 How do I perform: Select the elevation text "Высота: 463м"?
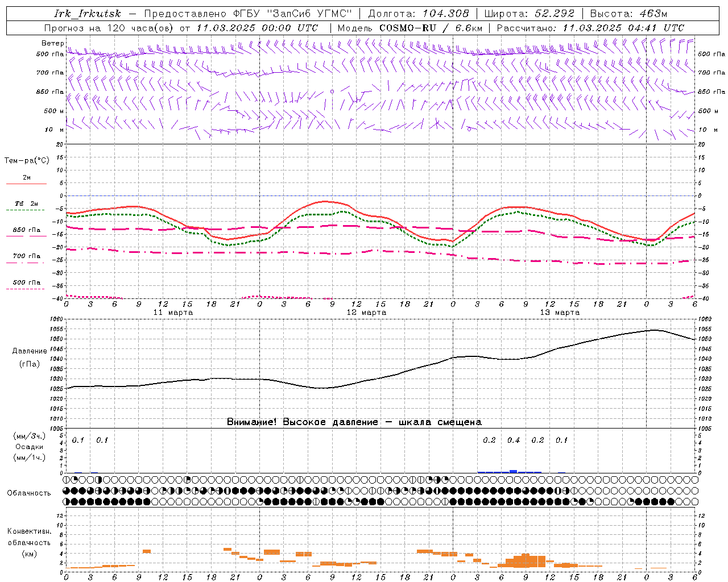[628, 14]
